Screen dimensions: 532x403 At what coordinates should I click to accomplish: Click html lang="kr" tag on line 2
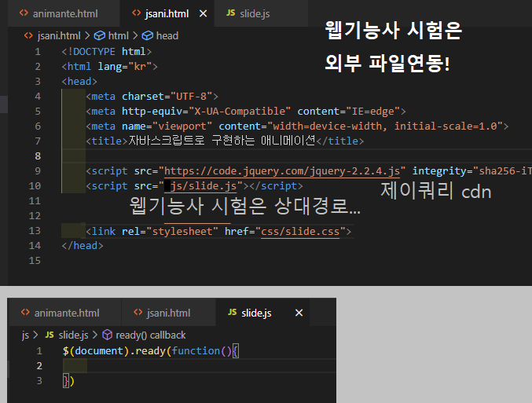tap(109, 67)
